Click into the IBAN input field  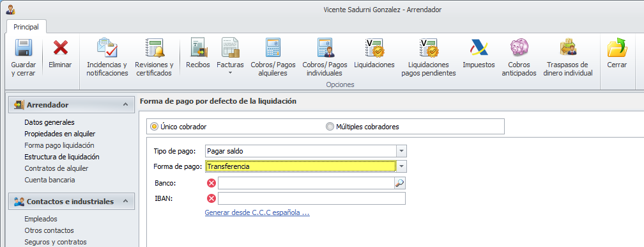pos(312,198)
